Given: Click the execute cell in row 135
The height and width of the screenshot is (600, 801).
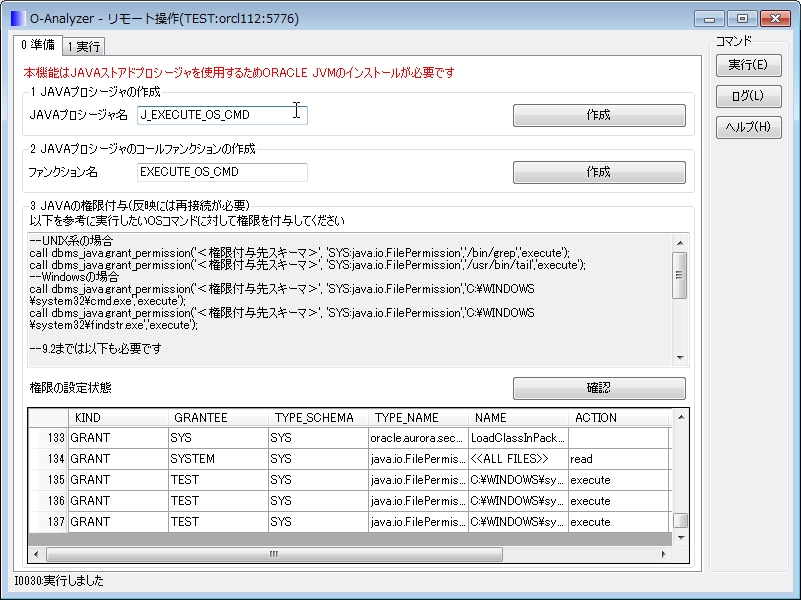Looking at the screenshot, I should [619, 480].
